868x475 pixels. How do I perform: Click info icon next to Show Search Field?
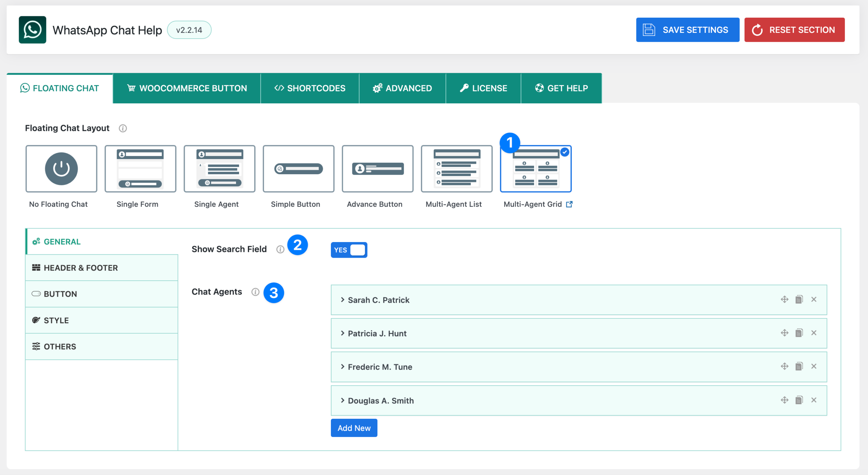click(280, 250)
